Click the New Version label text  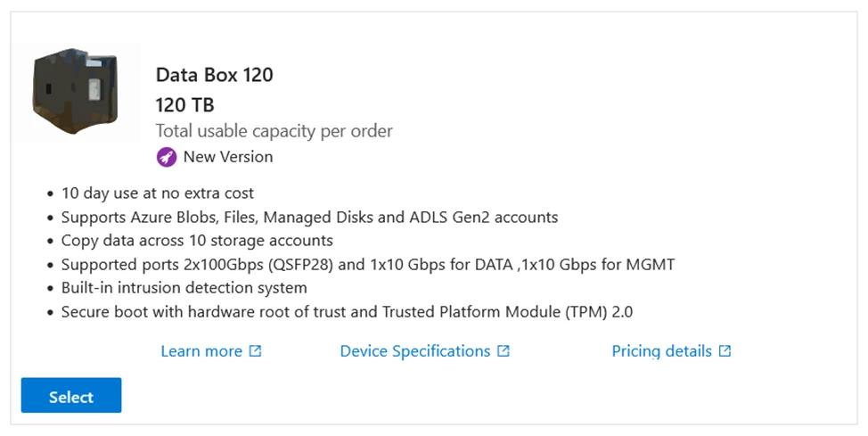228,157
